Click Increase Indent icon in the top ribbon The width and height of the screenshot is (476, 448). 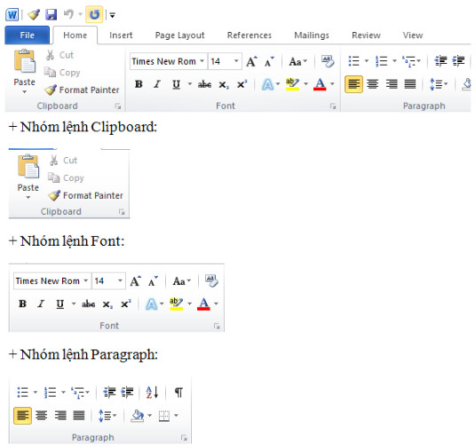(458, 61)
